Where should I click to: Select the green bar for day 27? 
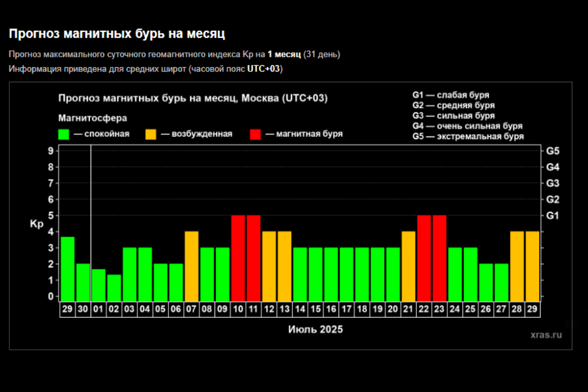pyautogui.click(x=502, y=282)
